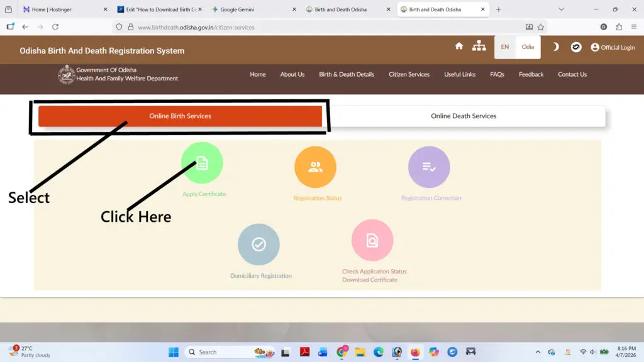Screen dimensions: 644x362
Task: Click the Official Login link
Action: (x=613, y=47)
